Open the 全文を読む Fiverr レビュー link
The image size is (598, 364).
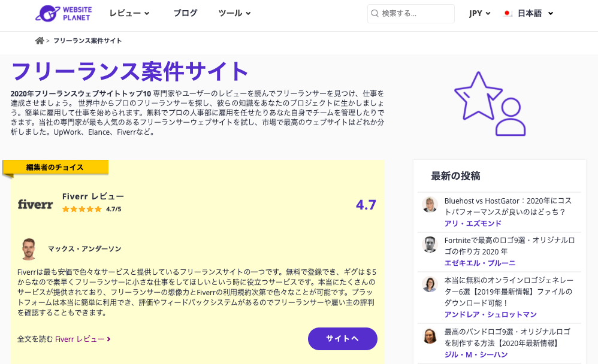coord(64,339)
